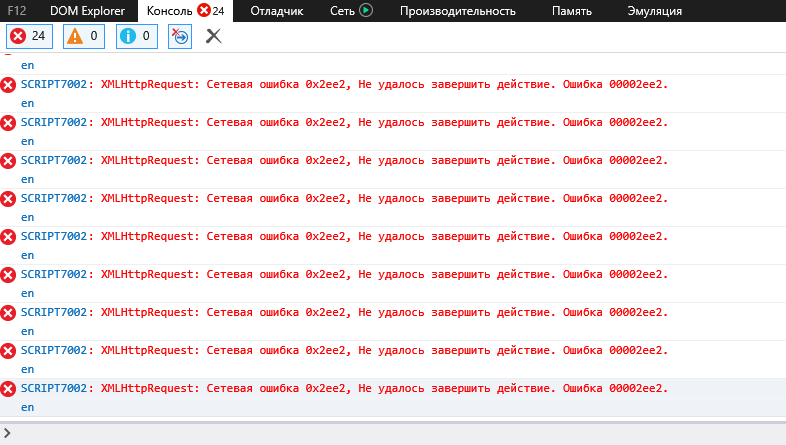Open the DOM Explorer tab
The image size is (786, 445).
87,11
